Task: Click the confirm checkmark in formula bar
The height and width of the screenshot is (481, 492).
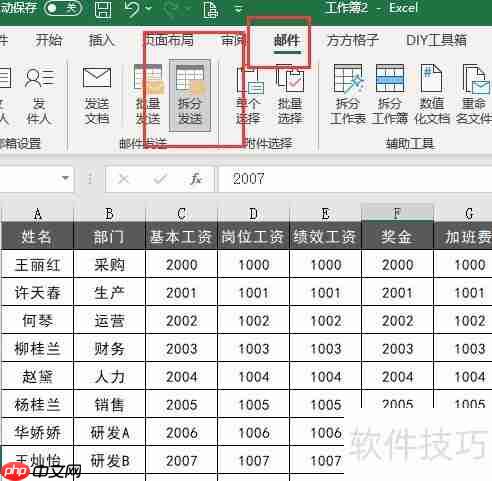Action: coord(160,179)
